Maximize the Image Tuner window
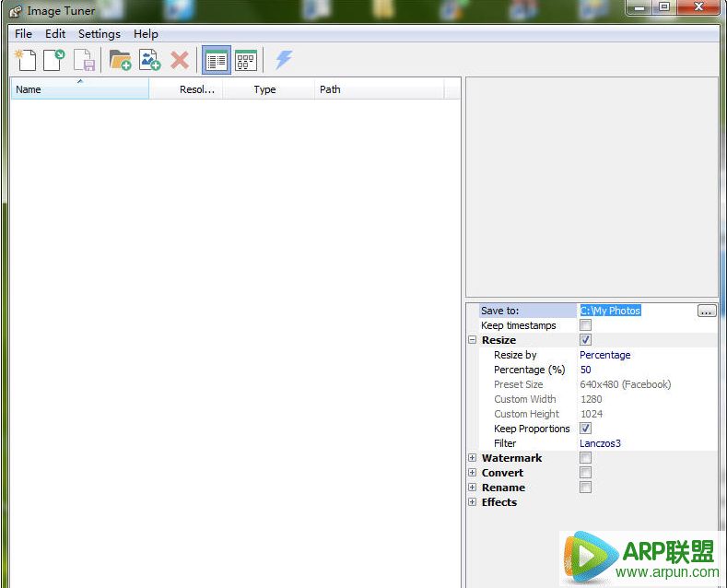 click(664, 7)
